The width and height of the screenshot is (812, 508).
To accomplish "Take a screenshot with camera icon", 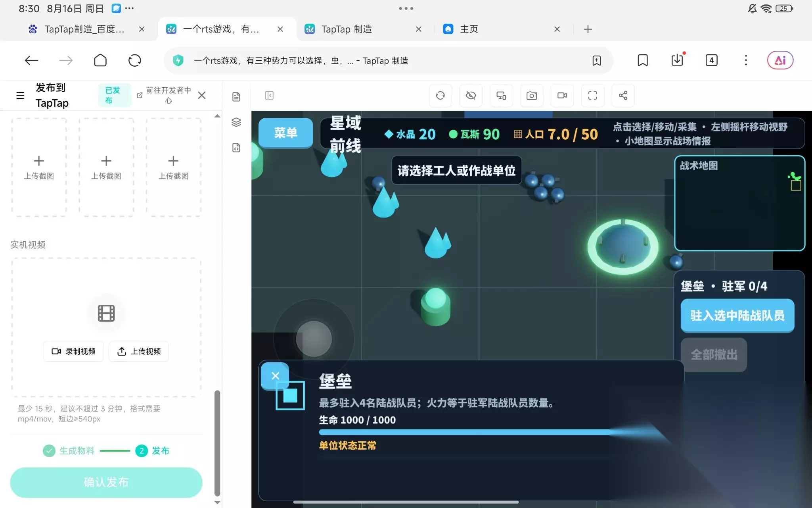I will [x=532, y=96].
